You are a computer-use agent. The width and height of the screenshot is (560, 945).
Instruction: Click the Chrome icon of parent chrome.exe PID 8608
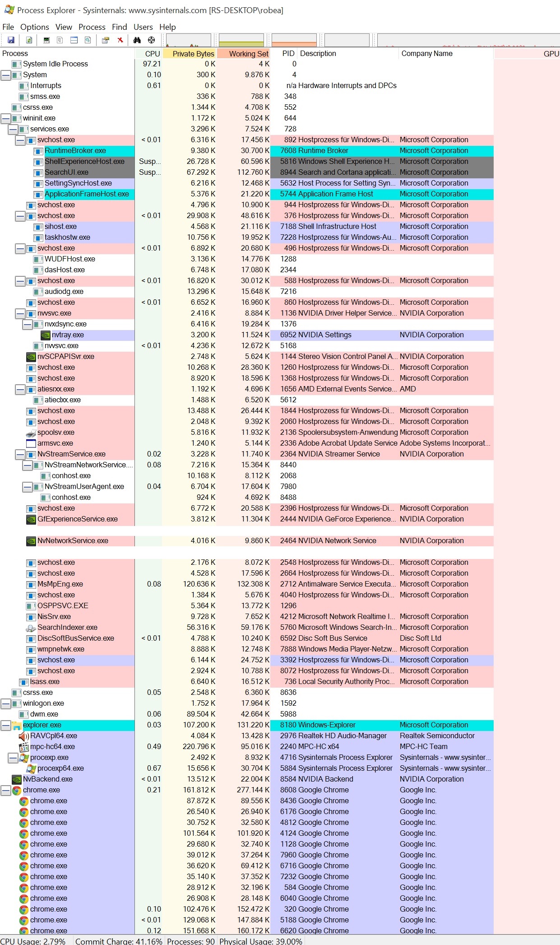pyautogui.click(x=17, y=790)
